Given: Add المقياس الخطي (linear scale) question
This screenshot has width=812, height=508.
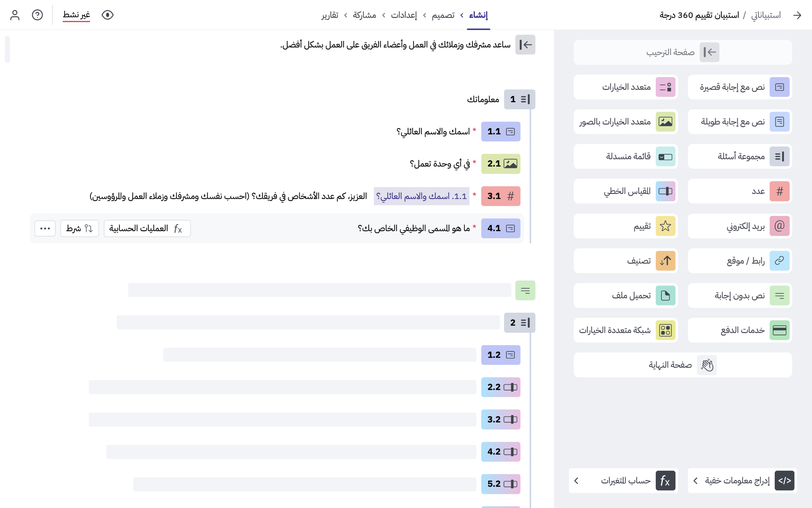Looking at the screenshot, I should [625, 191].
